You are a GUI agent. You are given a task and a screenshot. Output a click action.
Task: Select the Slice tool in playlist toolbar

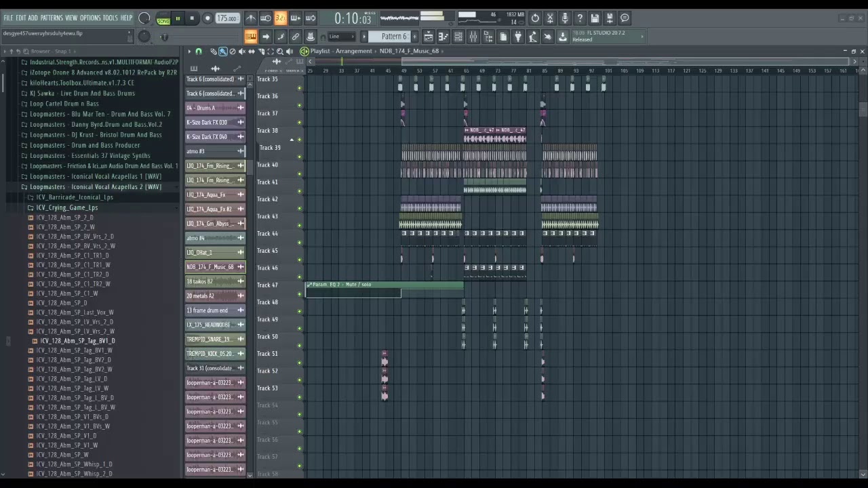(x=261, y=52)
